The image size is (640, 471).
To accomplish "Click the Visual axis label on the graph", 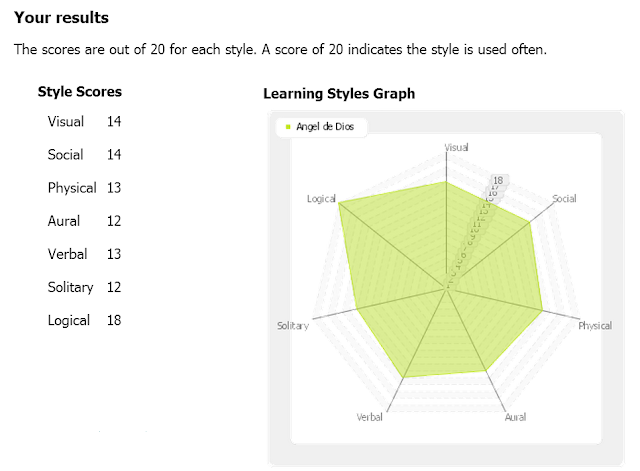I will 456,147.
